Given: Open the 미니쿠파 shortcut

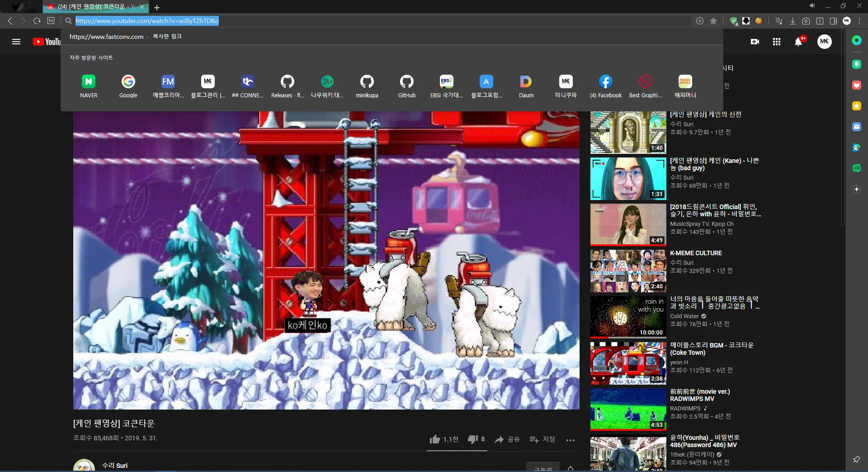Looking at the screenshot, I should tap(566, 86).
